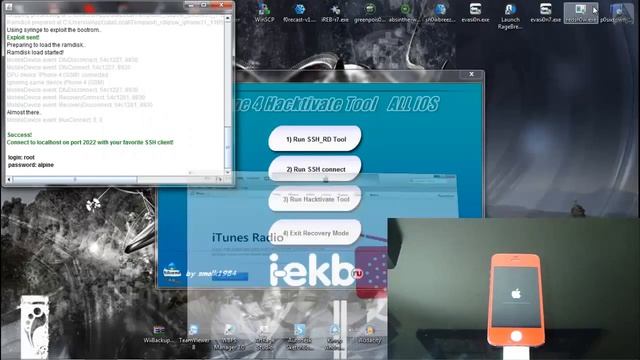Open the Audacity desktop shortcut
This screenshot has width=640, height=360.
[370, 335]
